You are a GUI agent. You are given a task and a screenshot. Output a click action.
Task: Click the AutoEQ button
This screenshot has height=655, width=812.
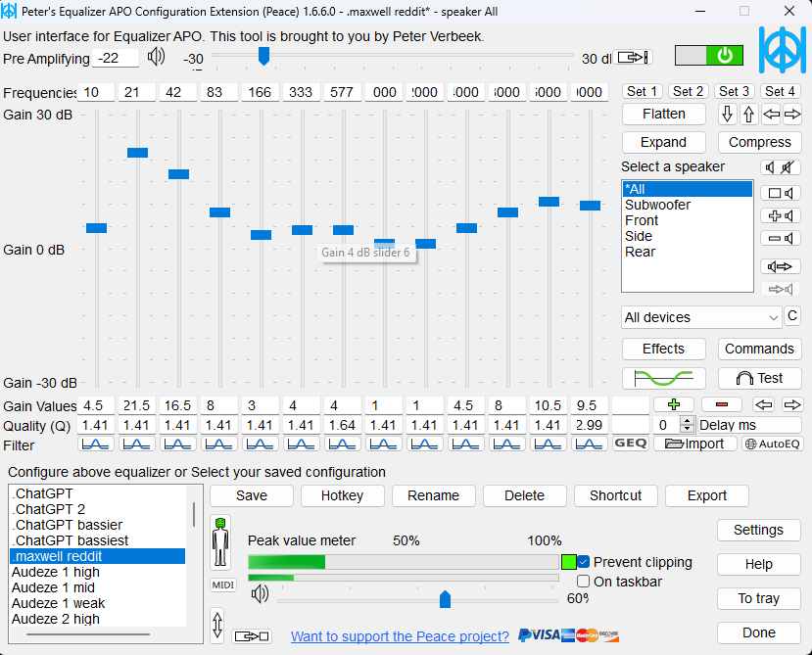(x=772, y=444)
